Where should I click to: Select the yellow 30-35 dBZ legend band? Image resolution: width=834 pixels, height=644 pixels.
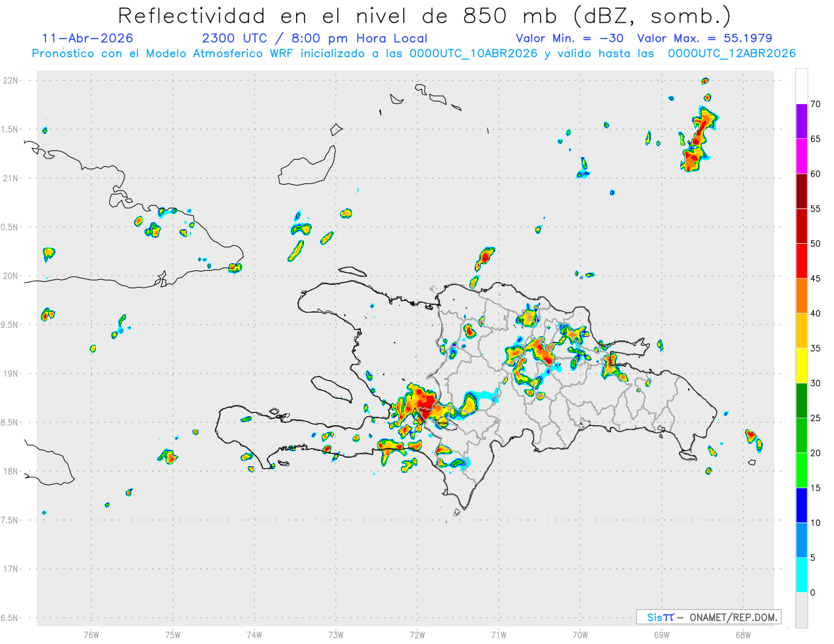801,365
